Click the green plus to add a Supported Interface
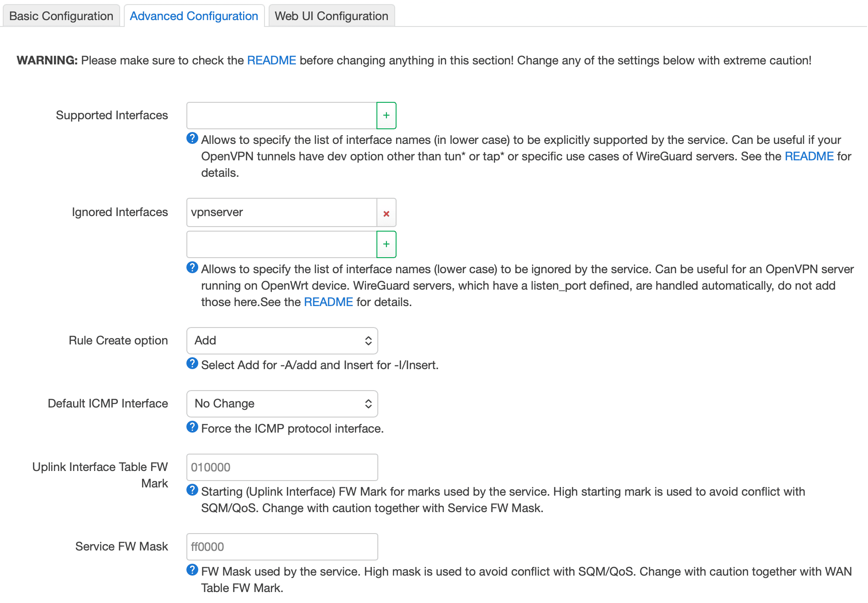868x603 pixels. tap(386, 116)
